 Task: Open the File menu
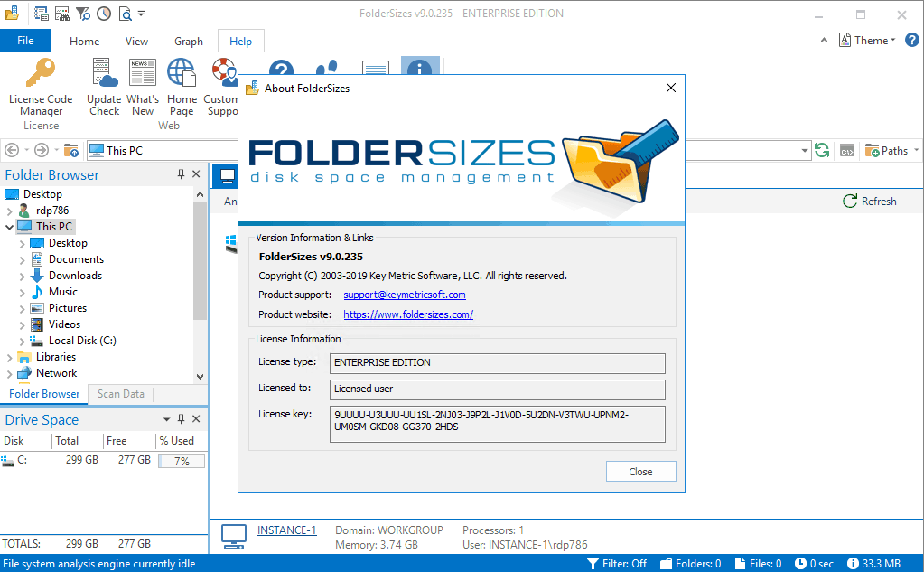coord(25,41)
